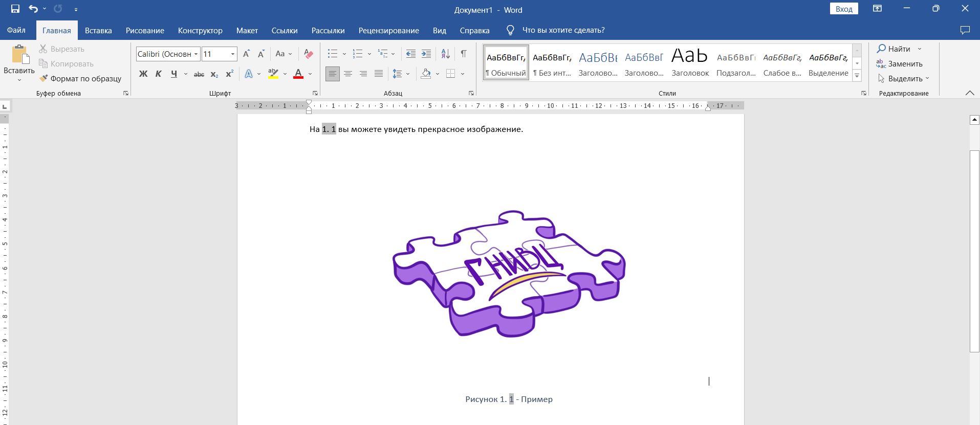Click the Вход sign-in button
This screenshot has width=980, height=425.
(844, 9)
